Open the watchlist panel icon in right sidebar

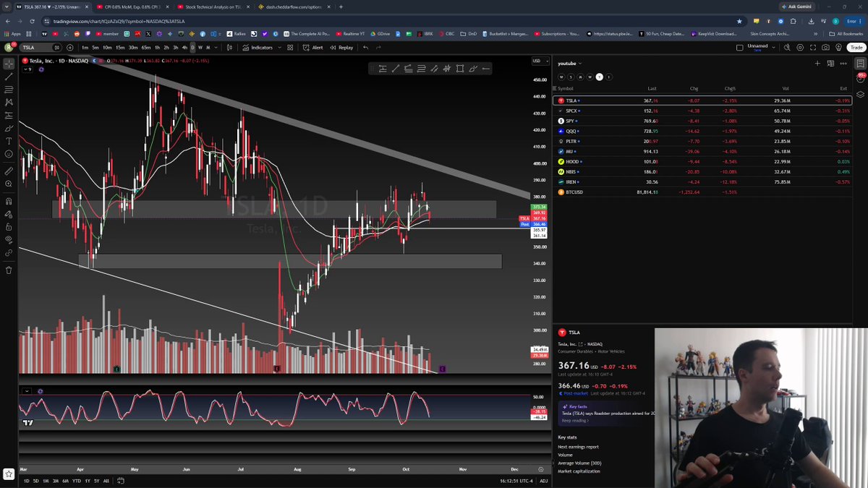click(861, 64)
